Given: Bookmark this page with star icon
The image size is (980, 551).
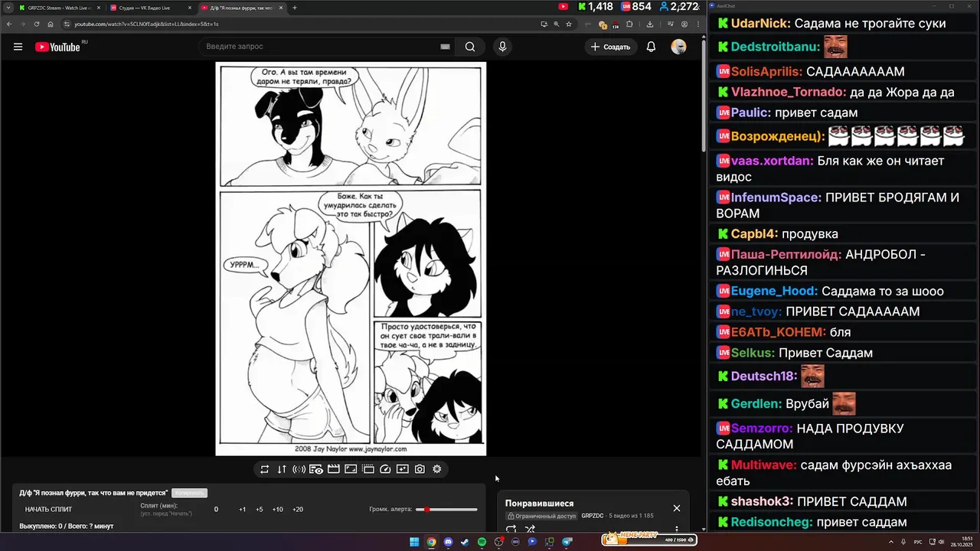Looking at the screenshot, I should 569,24.
